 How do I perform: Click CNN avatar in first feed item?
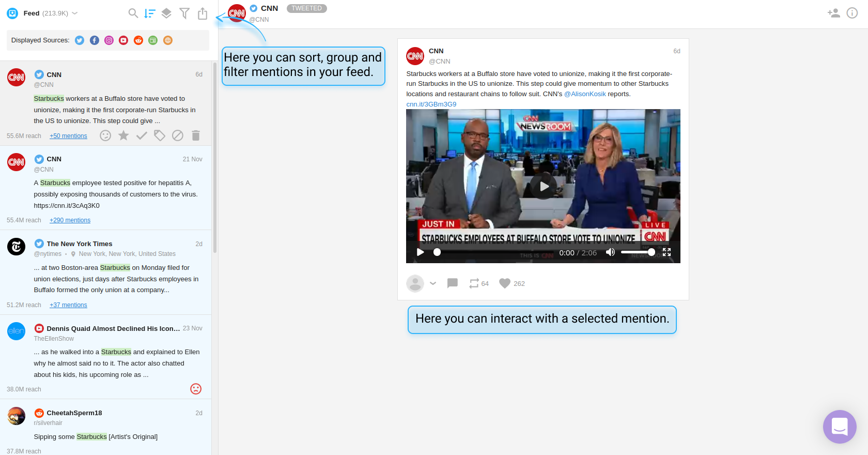[x=17, y=78]
